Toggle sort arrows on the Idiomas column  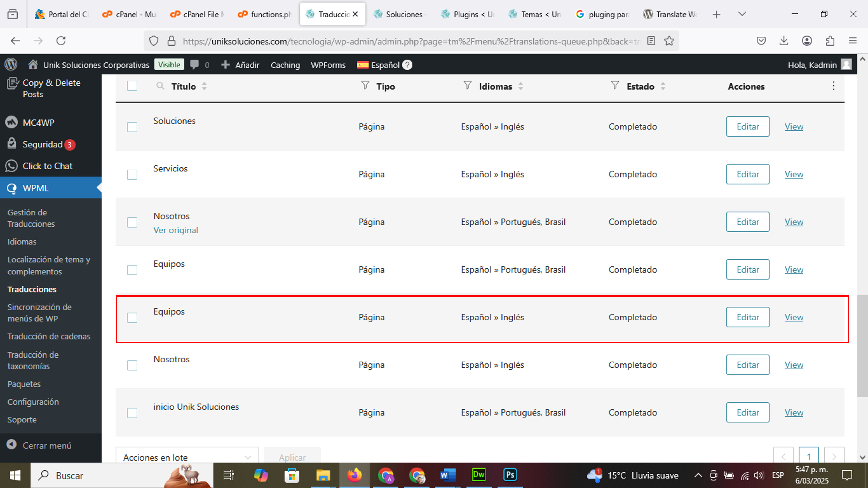click(521, 86)
